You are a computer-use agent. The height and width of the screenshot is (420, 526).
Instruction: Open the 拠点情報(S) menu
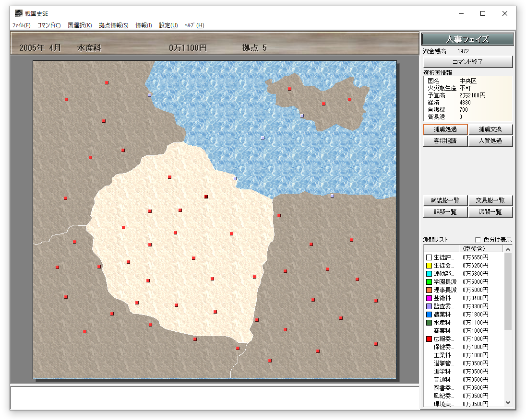click(114, 25)
